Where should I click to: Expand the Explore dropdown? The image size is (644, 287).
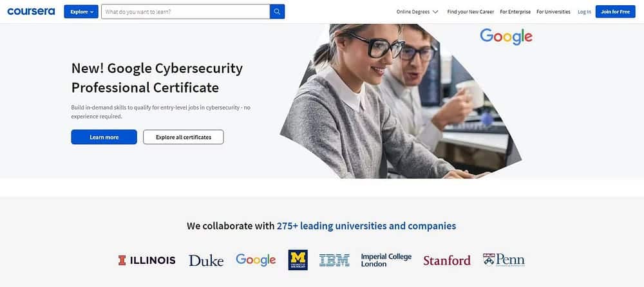[81, 12]
